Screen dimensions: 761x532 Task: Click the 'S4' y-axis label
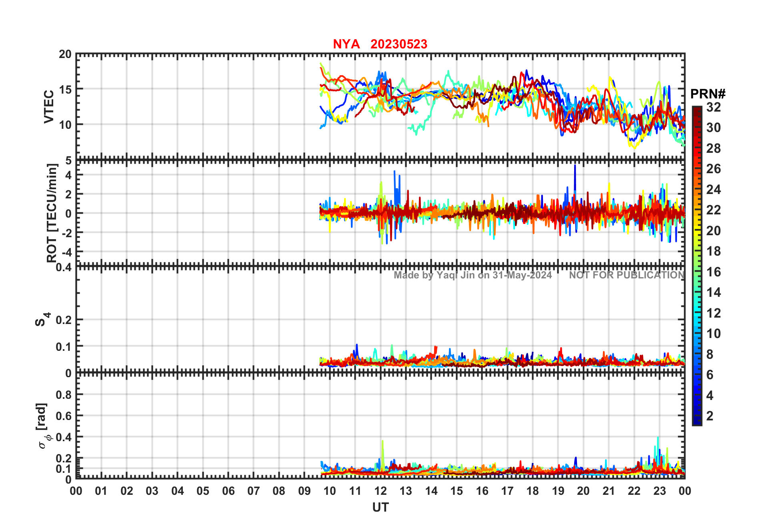click(x=42, y=320)
